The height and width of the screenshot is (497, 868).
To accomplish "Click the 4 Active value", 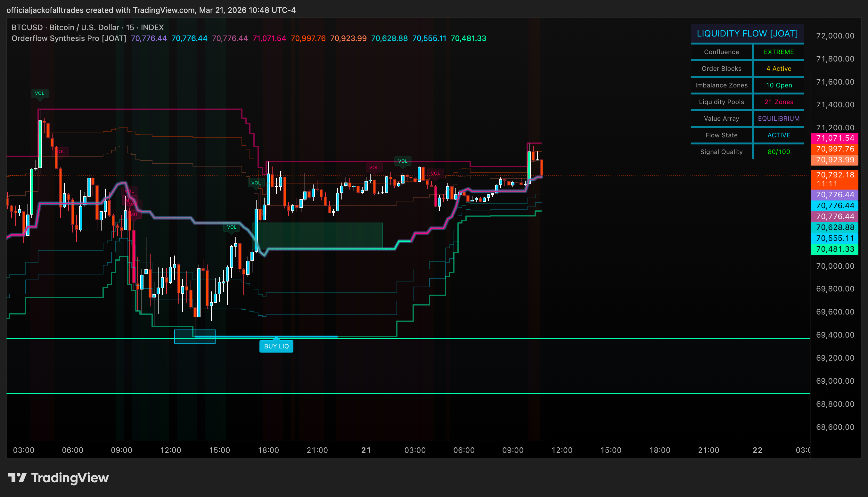I will [x=779, y=69].
